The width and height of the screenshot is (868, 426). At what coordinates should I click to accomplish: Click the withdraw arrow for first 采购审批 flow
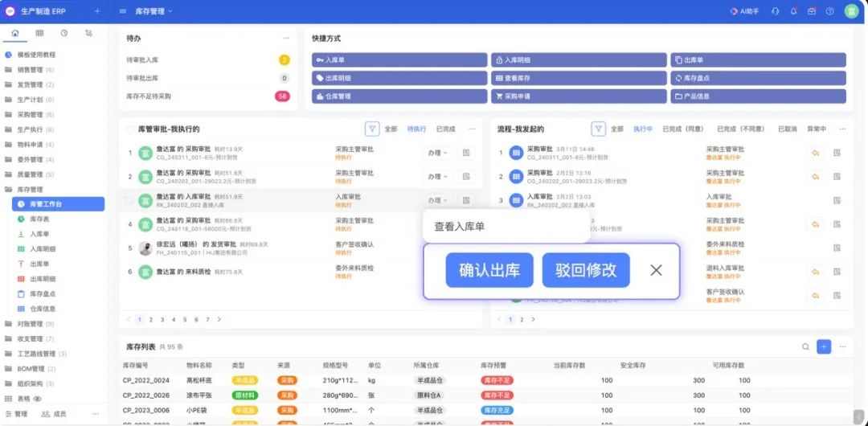point(815,153)
